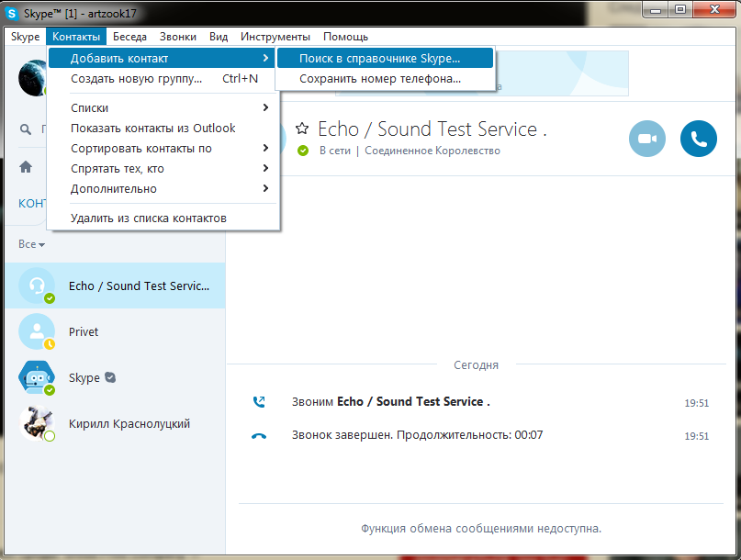The width and height of the screenshot is (741, 560).
Task: Click the ended call icon beside Звонок завершен
Action: click(x=259, y=436)
